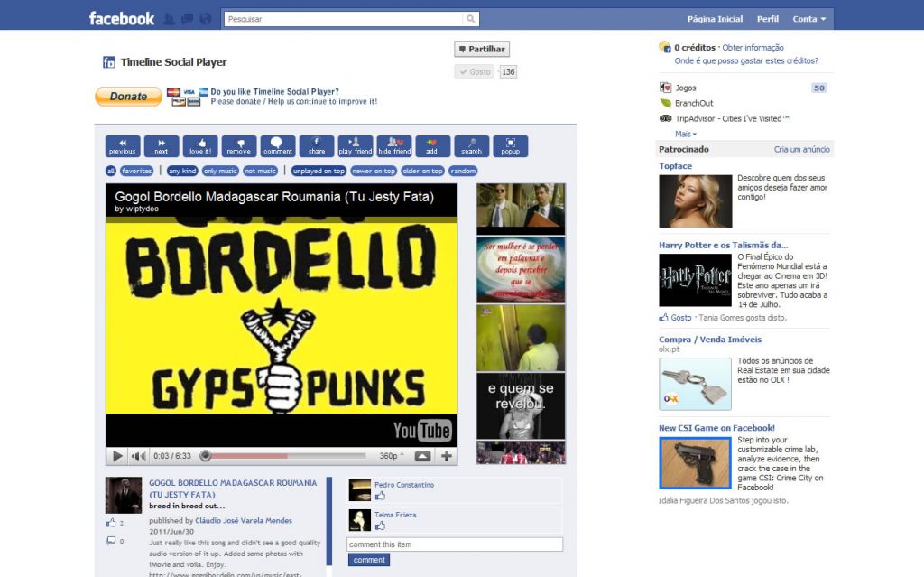
Task: Open the Conta dropdown menu
Action: 808,19
